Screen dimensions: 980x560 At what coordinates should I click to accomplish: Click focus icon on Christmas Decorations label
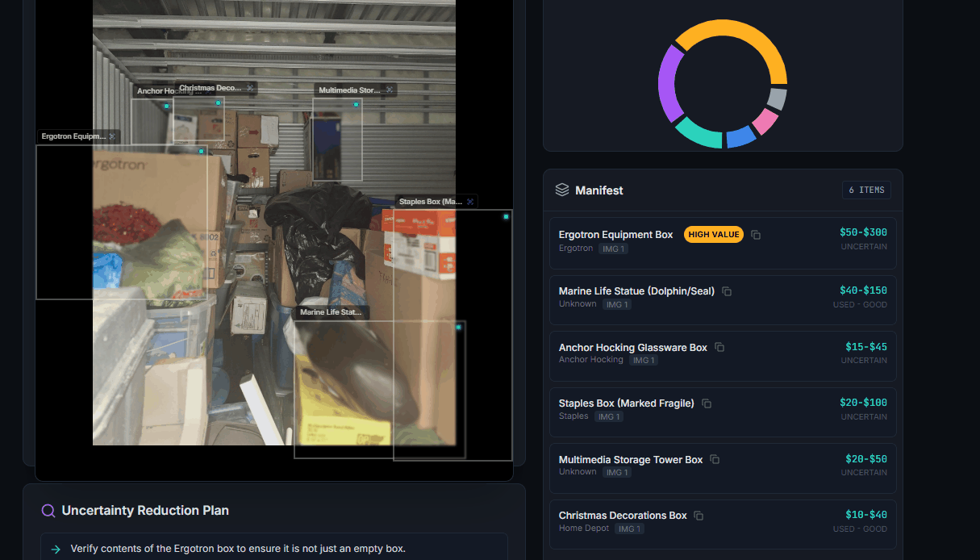[x=250, y=88]
